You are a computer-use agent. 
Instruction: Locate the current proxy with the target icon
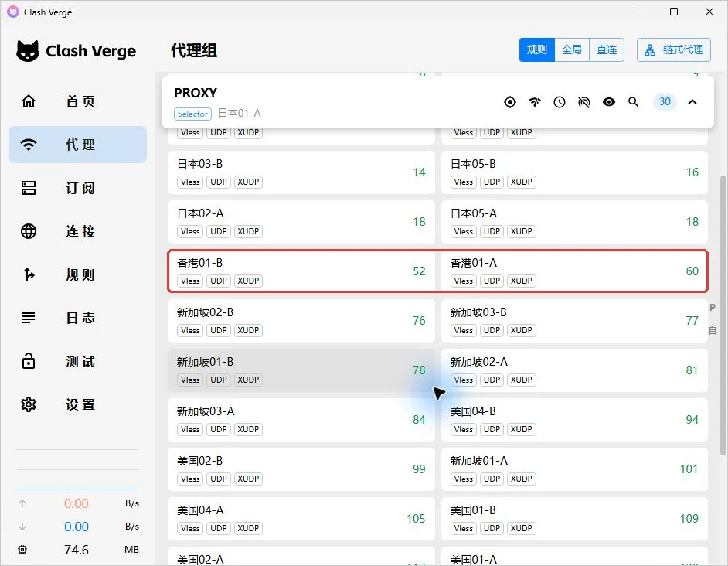pyautogui.click(x=510, y=102)
